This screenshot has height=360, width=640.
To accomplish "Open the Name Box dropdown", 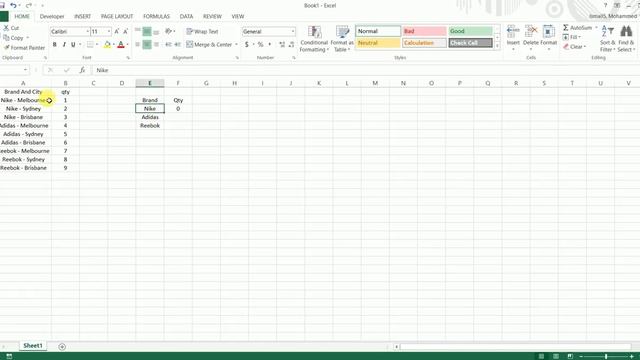I will (25, 70).
